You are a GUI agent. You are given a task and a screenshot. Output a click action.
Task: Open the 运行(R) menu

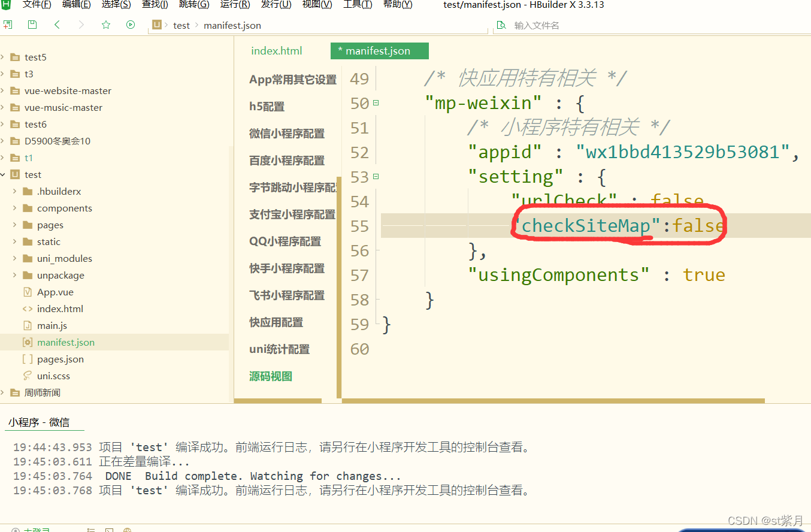[x=235, y=5]
